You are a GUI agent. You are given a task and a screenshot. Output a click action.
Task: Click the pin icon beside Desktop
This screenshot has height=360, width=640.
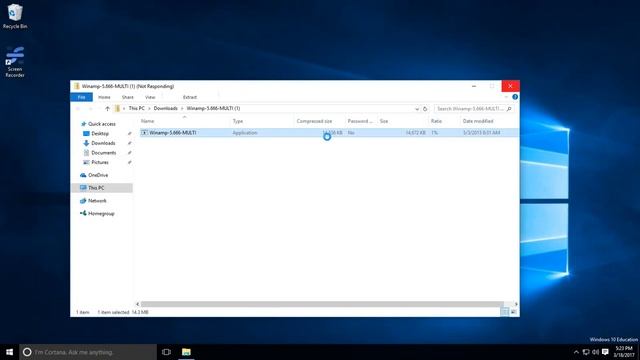129,133
